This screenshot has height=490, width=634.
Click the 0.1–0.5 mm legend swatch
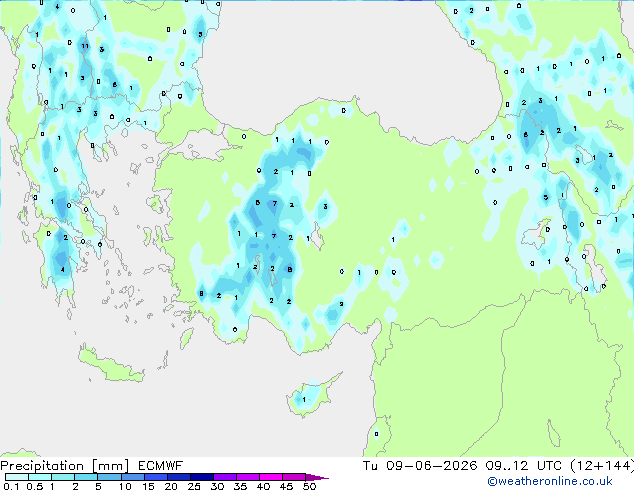(17, 477)
